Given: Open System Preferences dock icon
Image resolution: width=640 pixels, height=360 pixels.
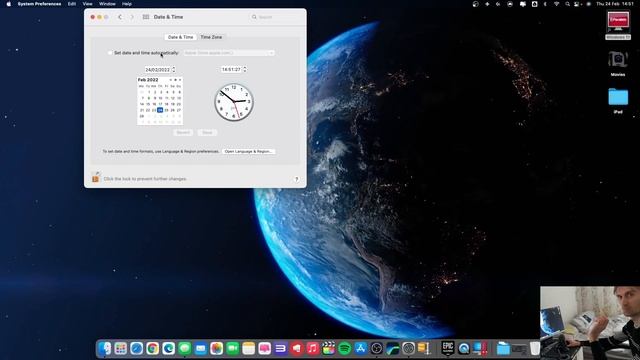Looking at the screenshot, I should pos(408,348).
